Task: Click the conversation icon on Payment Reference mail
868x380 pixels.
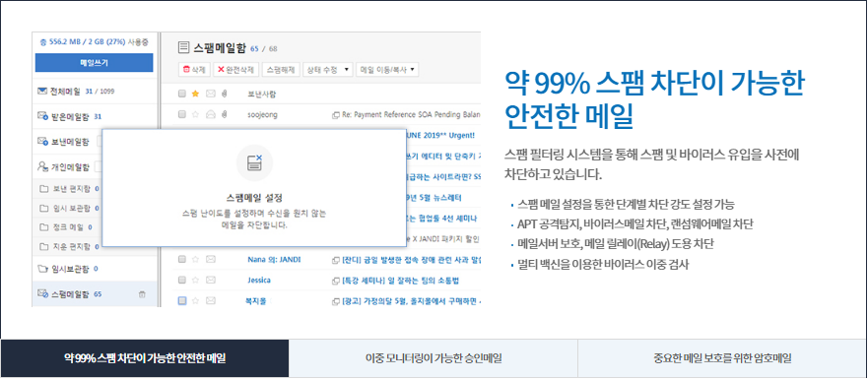Action: [x=335, y=115]
